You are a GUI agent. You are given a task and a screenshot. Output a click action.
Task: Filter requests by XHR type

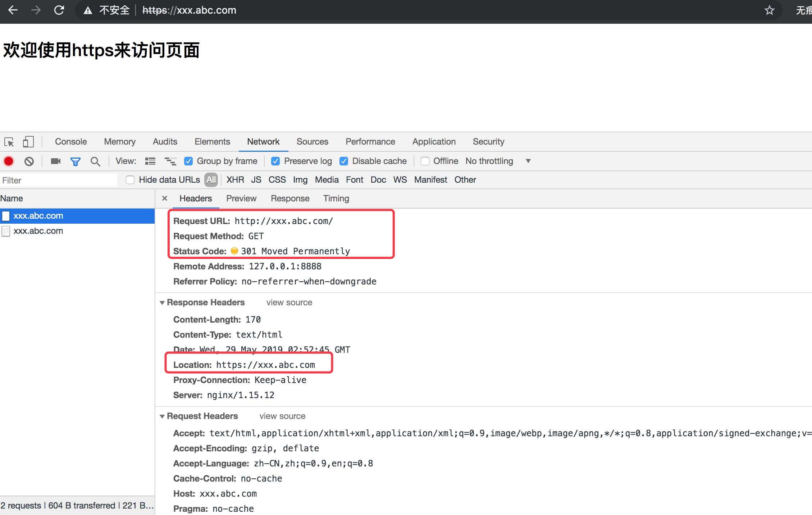[x=235, y=180]
